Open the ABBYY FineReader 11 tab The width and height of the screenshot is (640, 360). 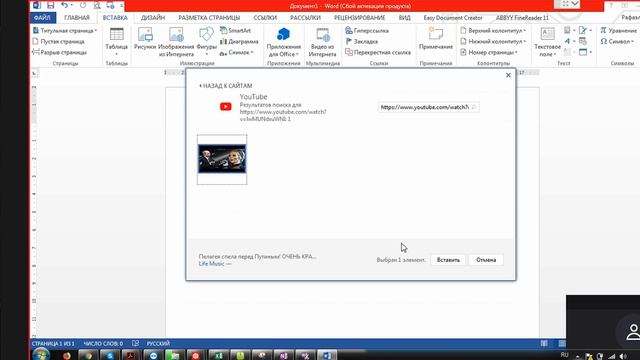click(x=522, y=18)
